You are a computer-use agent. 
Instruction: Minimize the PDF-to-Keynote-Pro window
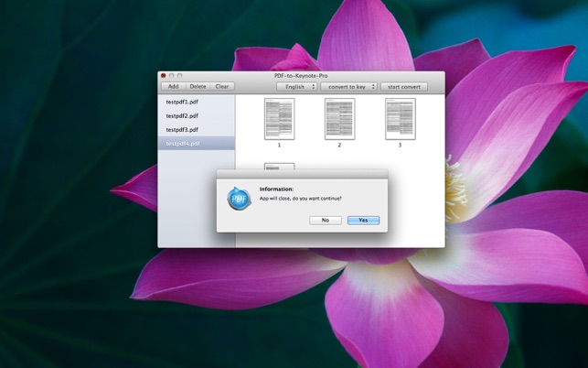(171, 75)
